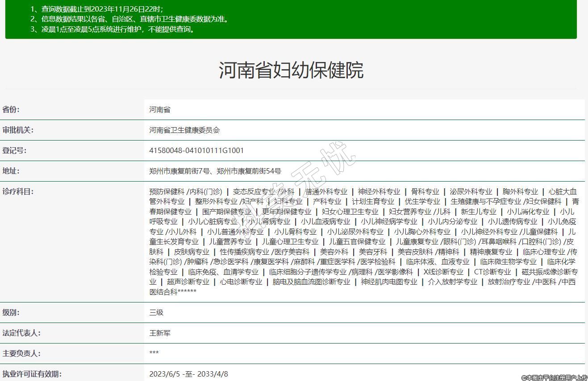Select the 登记号 row label
The height and width of the screenshot is (381, 588).
point(14,151)
